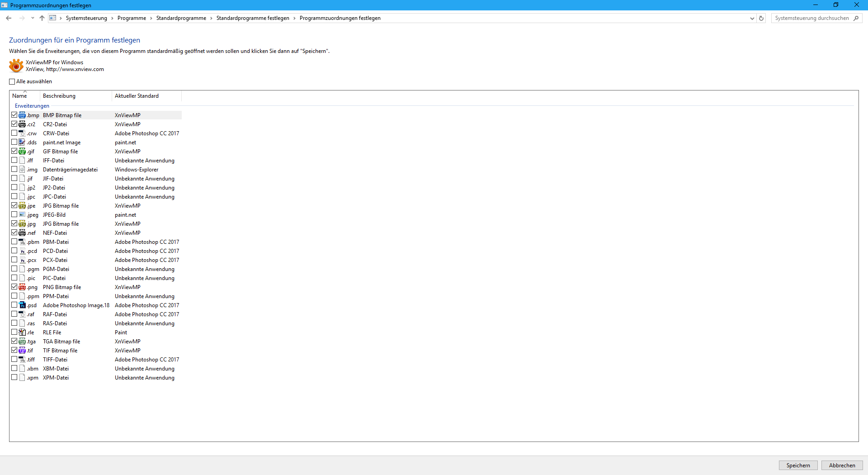Screen dimensions: 868x475
Task: Expand chevron after Systemsteuerung breadcrumb
Action: click(x=112, y=18)
